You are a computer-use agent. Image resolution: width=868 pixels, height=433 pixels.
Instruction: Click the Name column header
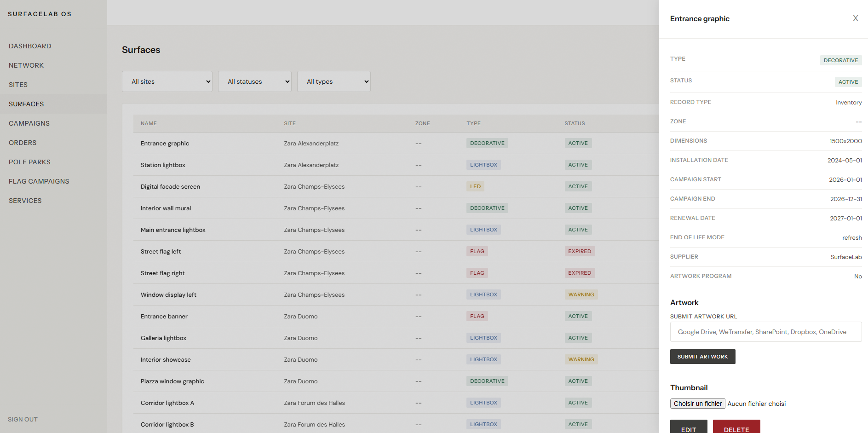[x=149, y=123]
